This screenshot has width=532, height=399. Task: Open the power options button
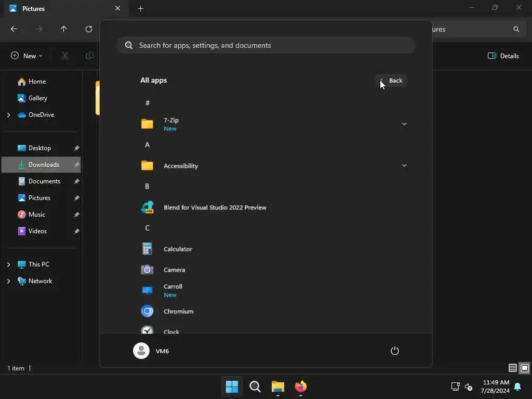click(395, 351)
